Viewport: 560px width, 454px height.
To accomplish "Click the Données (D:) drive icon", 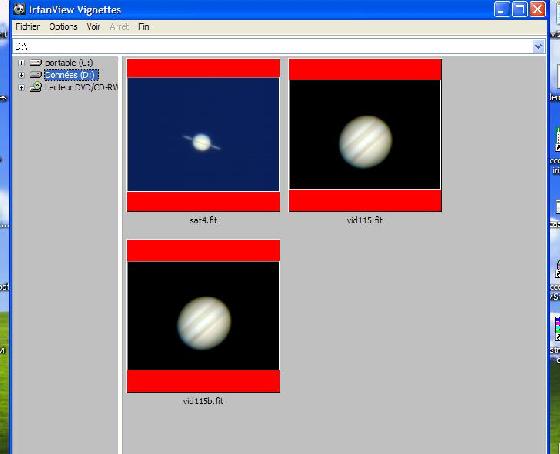I will tap(36, 75).
